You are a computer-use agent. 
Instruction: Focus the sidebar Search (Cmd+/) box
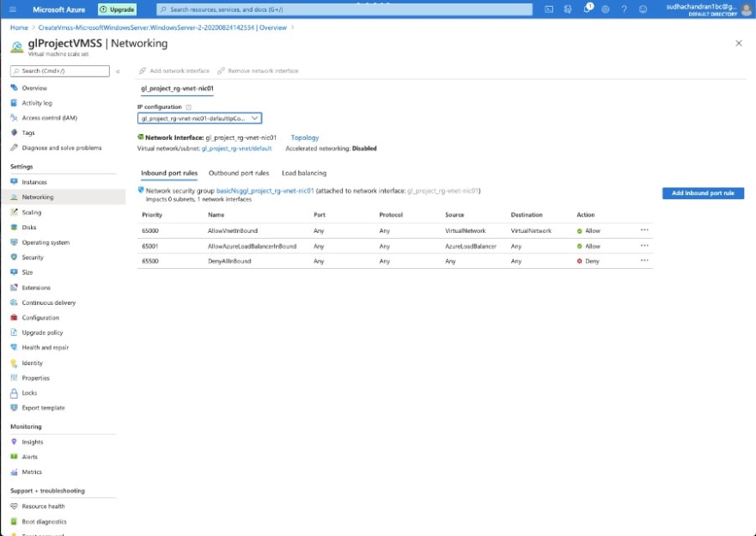pos(60,70)
